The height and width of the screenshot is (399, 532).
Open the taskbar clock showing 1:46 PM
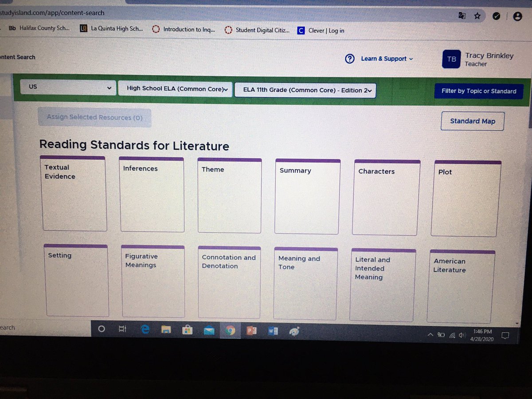[x=482, y=335]
